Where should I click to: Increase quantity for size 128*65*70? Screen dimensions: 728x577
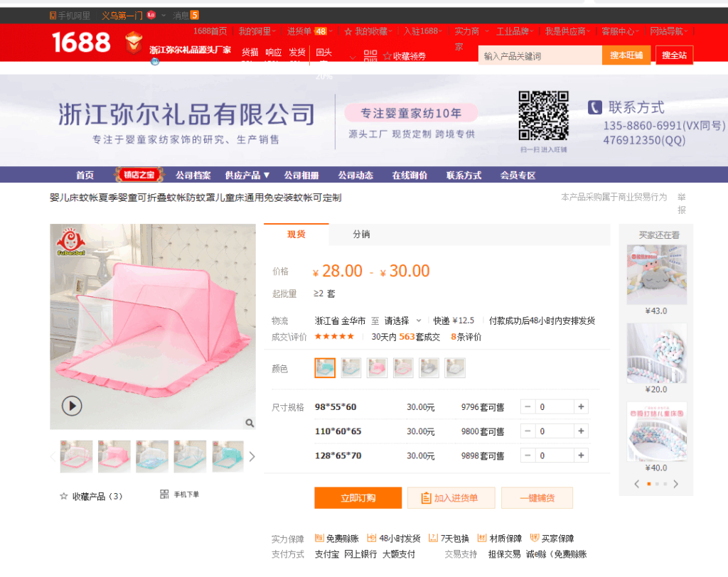pyautogui.click(x=581, y=455)
